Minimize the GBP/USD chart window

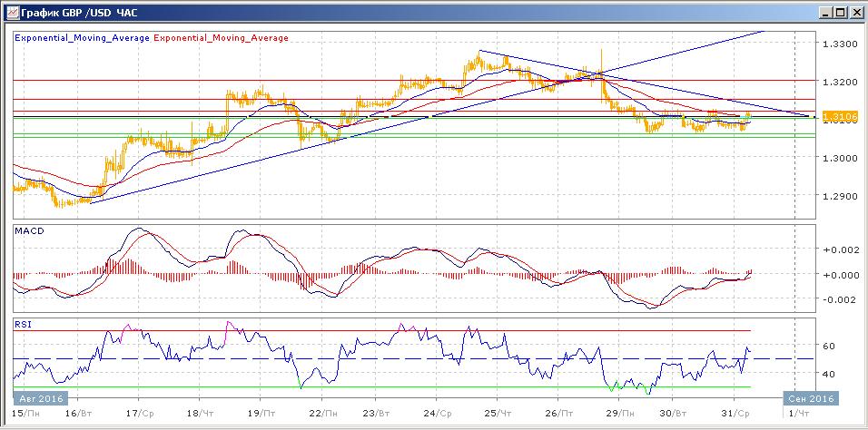tap(824, 12)
